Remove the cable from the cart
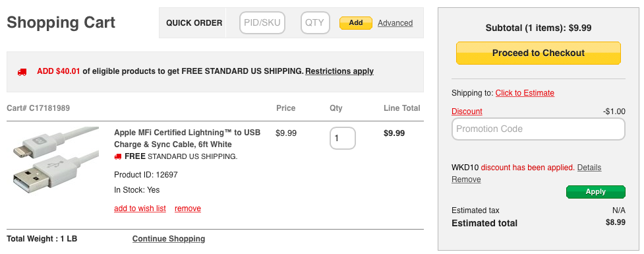 click(188, 208)
